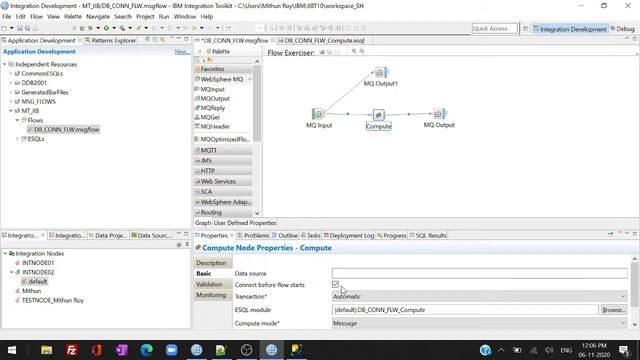Expand the MQTT palette drawer

pyautogui.click(x=223, y=150)
